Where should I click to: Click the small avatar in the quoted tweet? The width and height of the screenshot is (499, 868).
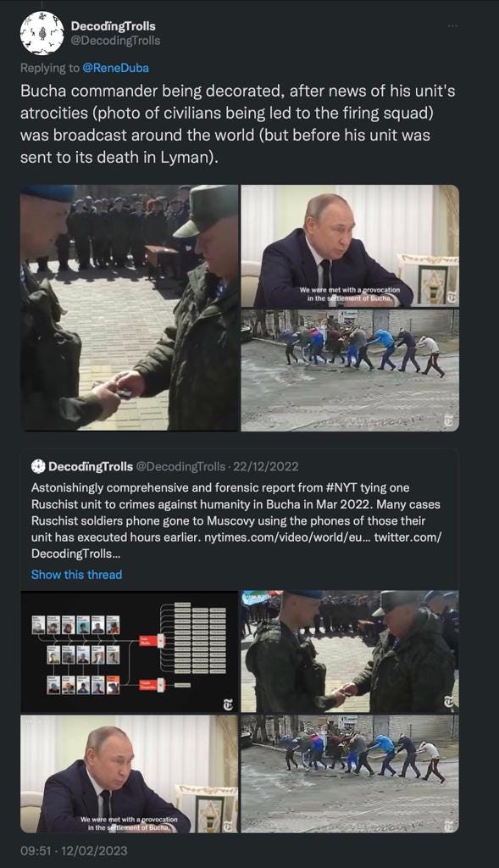[38, 467]
